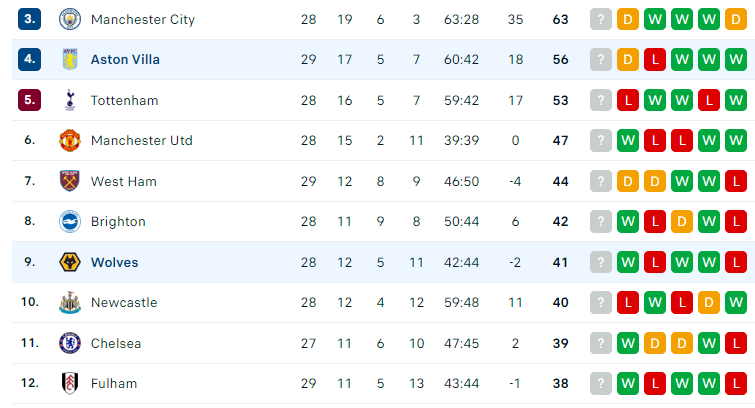Open the Chelsea team page
This screenshot has width=755, height=408.
116,343
